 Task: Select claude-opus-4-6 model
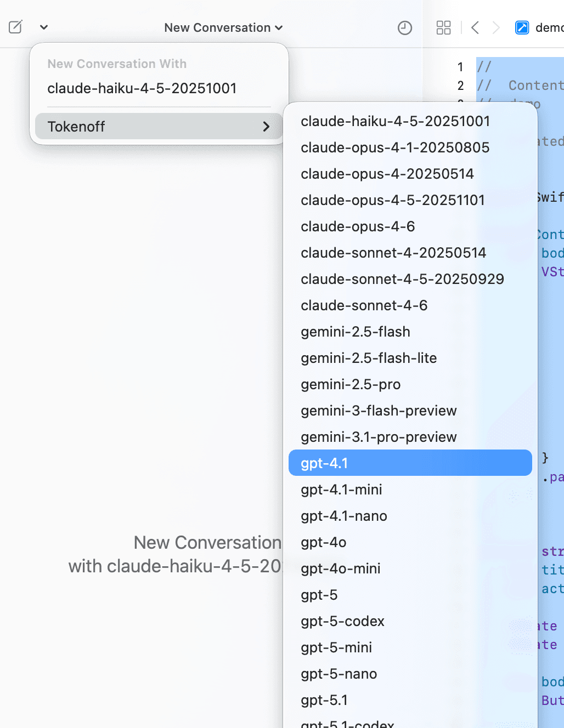tap(358, 226)
